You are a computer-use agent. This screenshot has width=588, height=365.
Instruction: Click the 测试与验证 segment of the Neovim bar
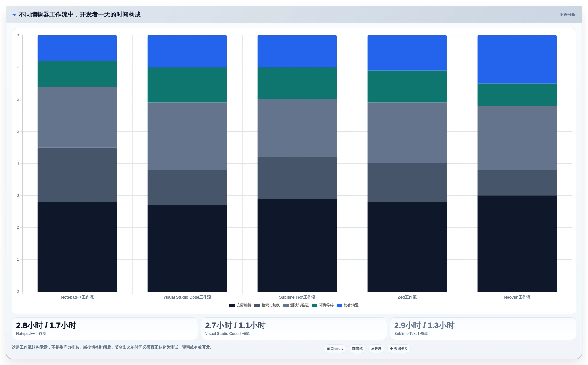[517, 138]
